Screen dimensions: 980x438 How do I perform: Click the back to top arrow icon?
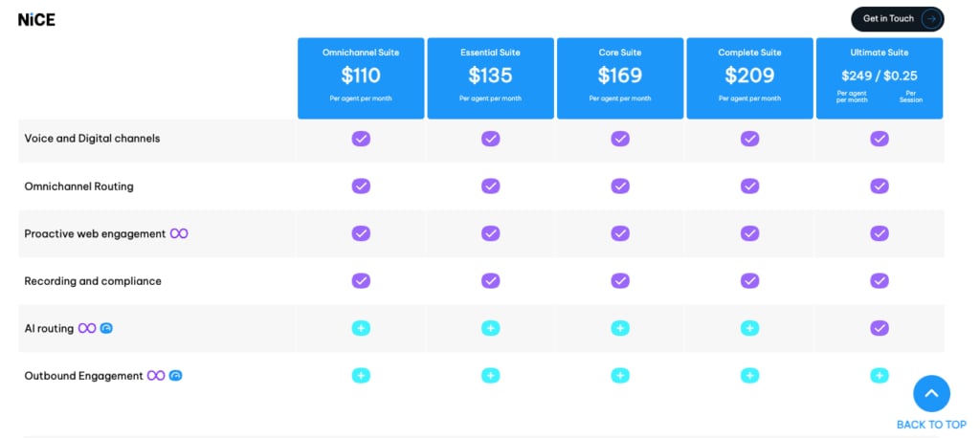931,394
